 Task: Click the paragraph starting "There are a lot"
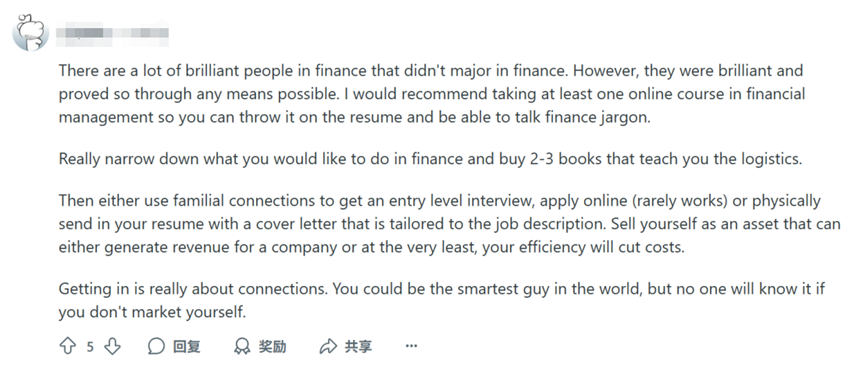tap(432, 94)
